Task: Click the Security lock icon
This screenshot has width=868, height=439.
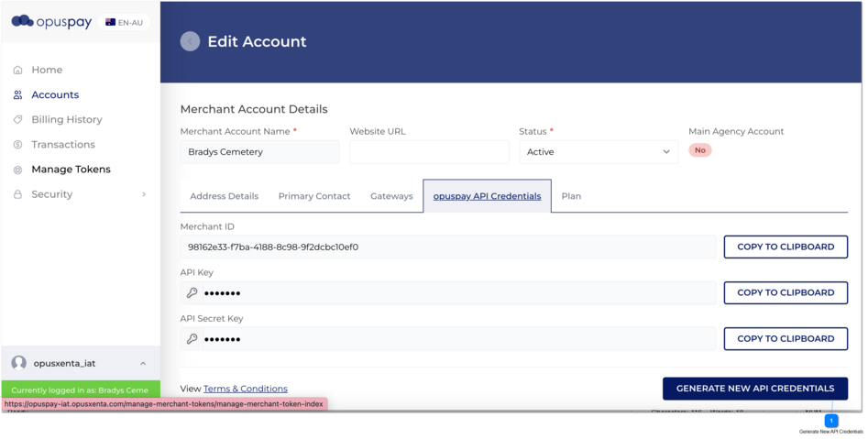Action: pyautogui.click(x=17, y=194)
